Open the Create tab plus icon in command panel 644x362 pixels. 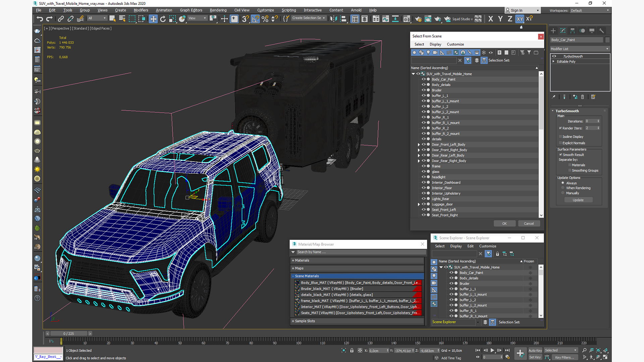pos(553,31)
